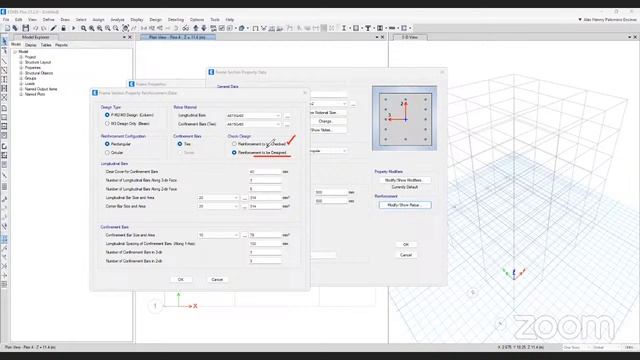Screen dimensions: 640x360
Task: Select Circular reinforcement configuration
Action: pos(107,153)
